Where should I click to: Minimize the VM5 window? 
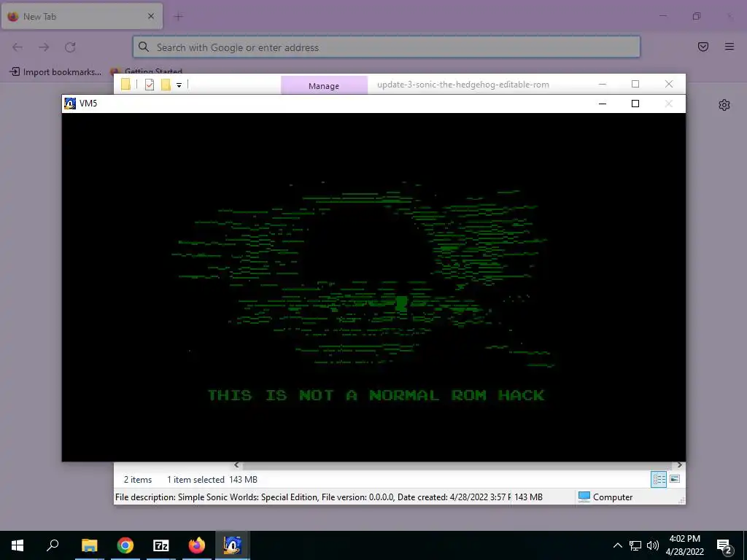point(602,104)
